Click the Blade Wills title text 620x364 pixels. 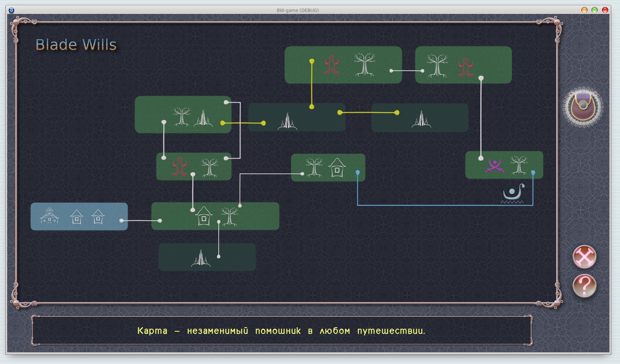[x=76, y=45]
